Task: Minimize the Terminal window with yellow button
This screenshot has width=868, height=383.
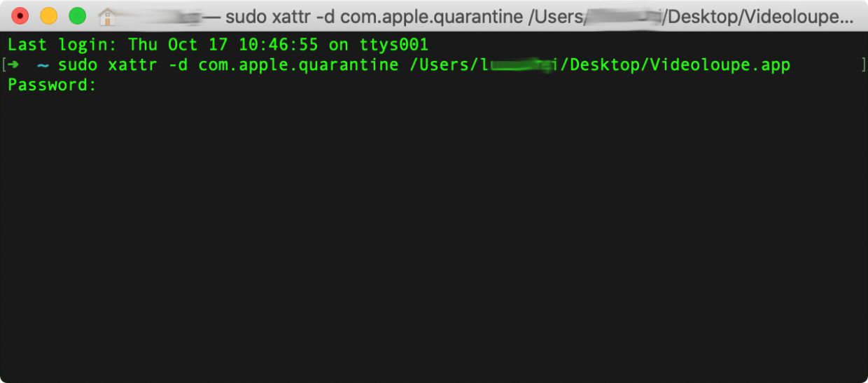Action: coord(49,15)
